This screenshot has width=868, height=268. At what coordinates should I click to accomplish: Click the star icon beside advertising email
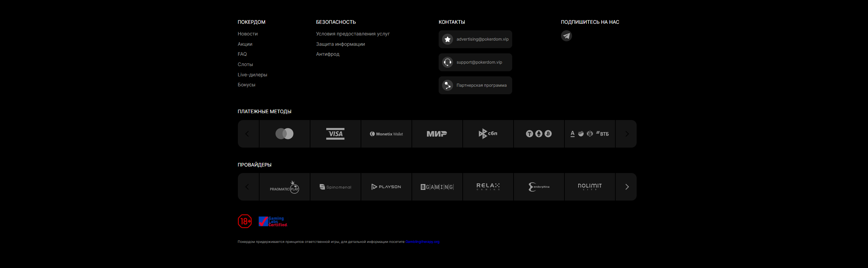click(x=448, y=39)
